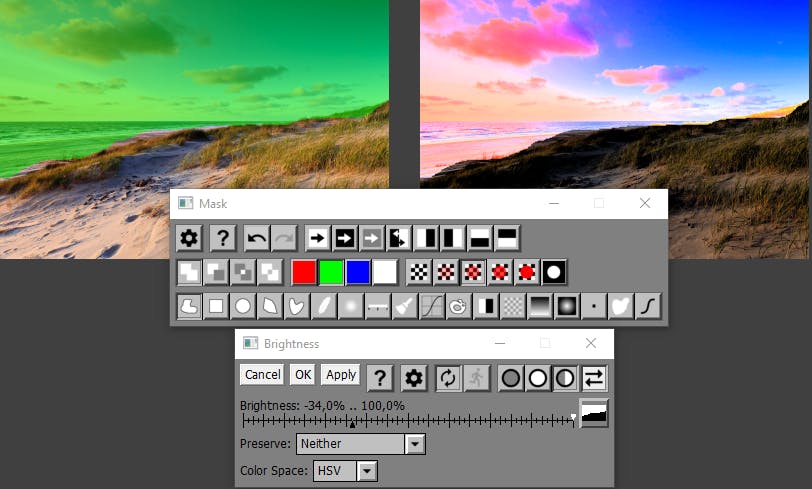
Task: Select the feather mask tool
Action: [324, 306]
